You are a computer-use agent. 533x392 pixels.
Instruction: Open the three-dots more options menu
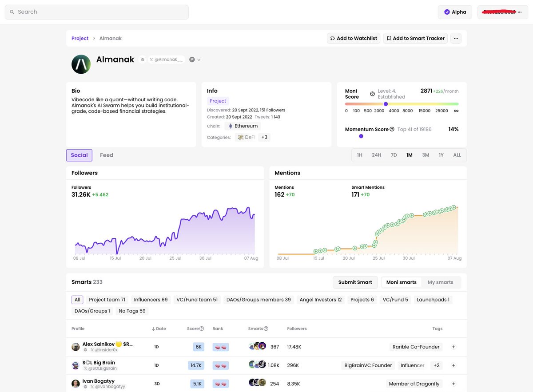coord(456,38)
